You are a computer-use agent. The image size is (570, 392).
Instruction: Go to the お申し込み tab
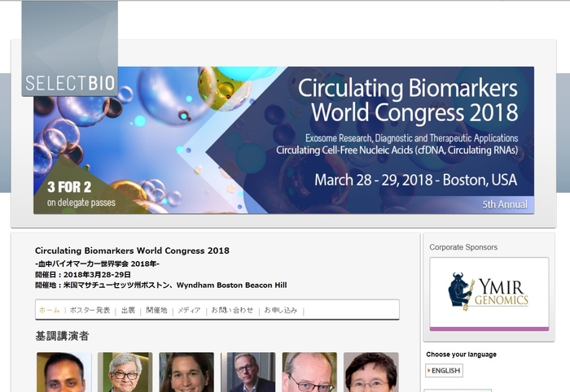pos(281,310)
